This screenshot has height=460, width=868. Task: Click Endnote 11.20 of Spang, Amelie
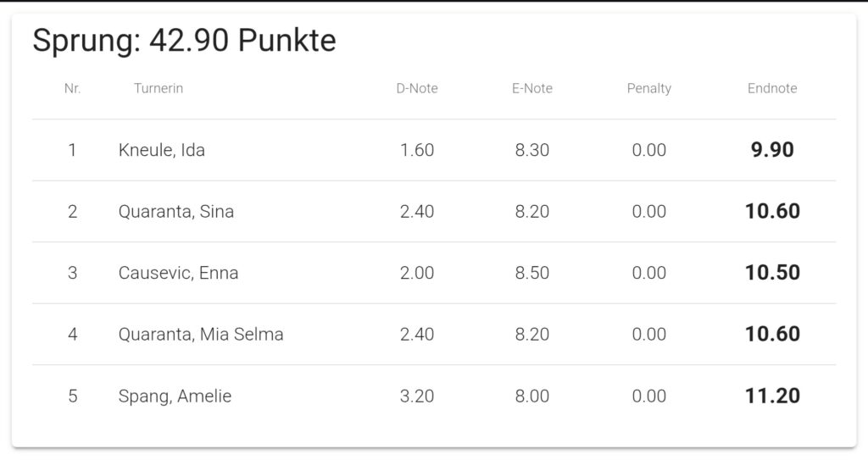click(772, 396)
